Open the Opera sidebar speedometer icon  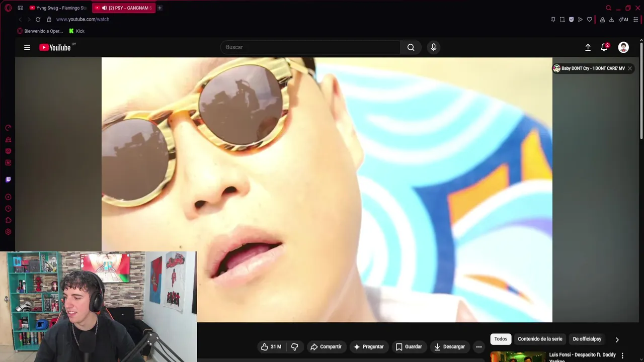point(8,128)
